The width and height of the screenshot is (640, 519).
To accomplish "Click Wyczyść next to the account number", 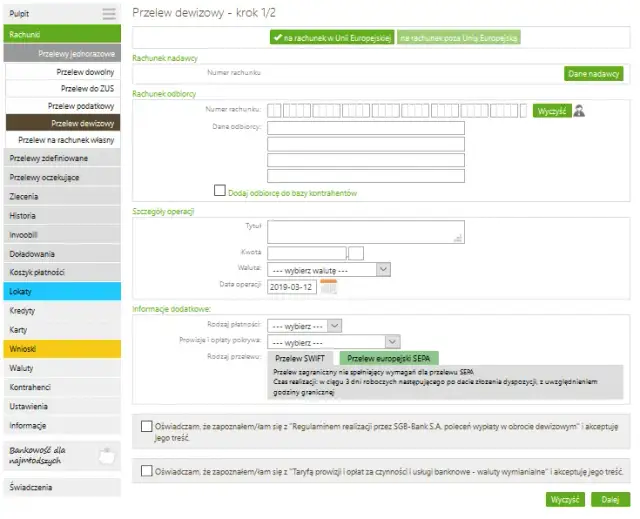I will pyautogui.click(x=551, y=110).
